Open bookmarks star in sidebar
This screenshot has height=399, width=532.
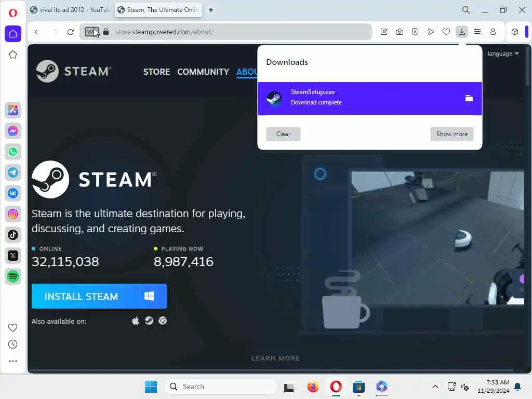point(13,55)
